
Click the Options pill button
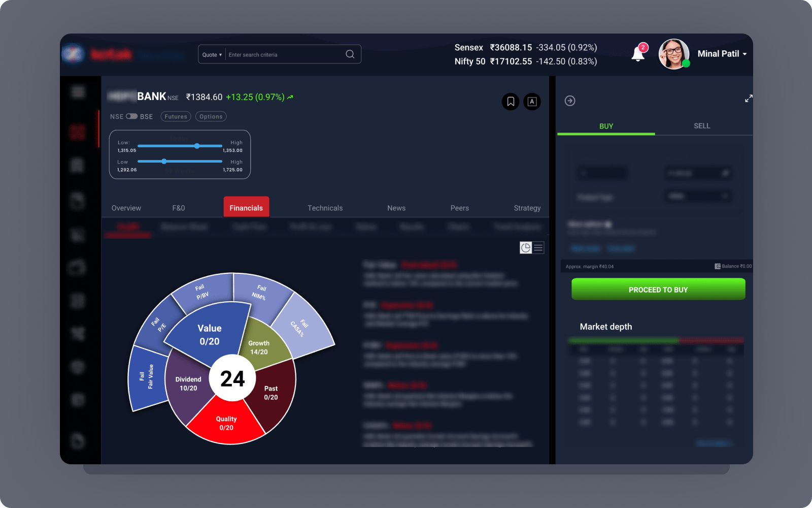coord(211,116)
